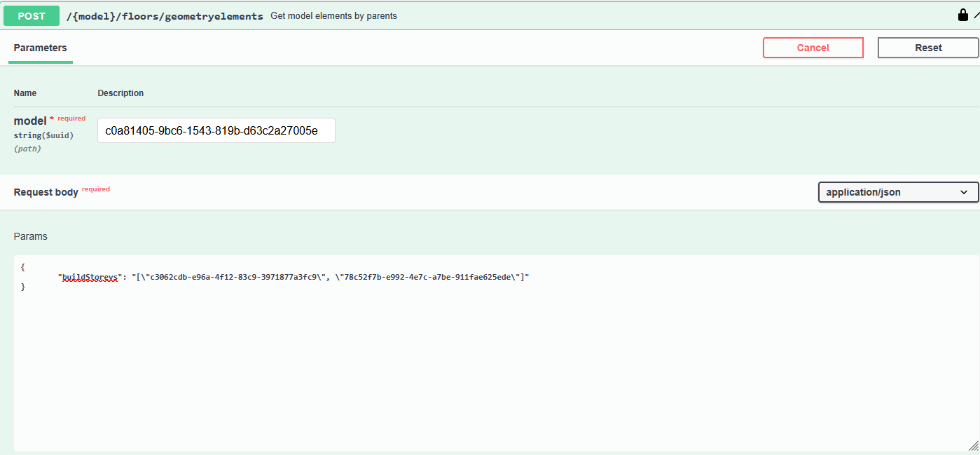Click the authorization lock icon
980x455 pixels.
tap(962, 15)
